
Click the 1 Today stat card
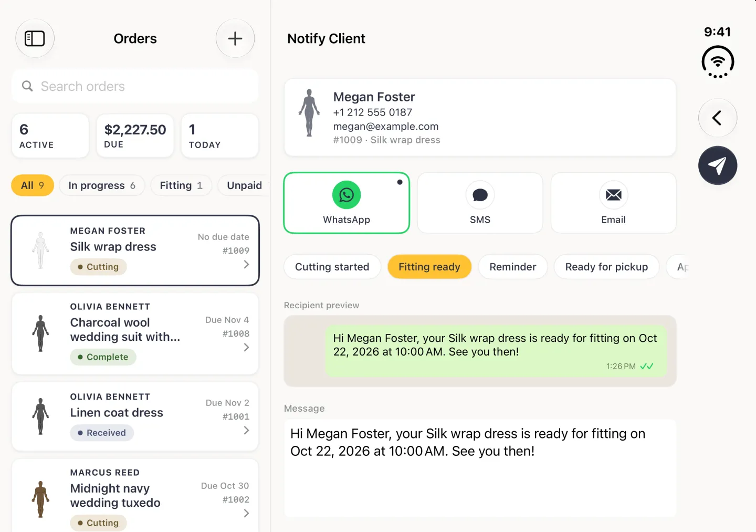click(x=220, y=136)
